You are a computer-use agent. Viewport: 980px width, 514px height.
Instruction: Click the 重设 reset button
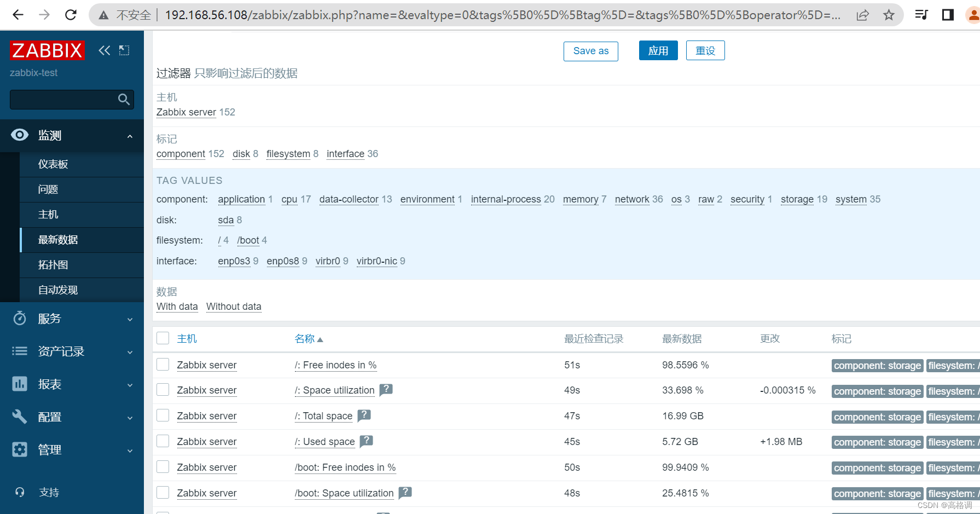(705, 51)
